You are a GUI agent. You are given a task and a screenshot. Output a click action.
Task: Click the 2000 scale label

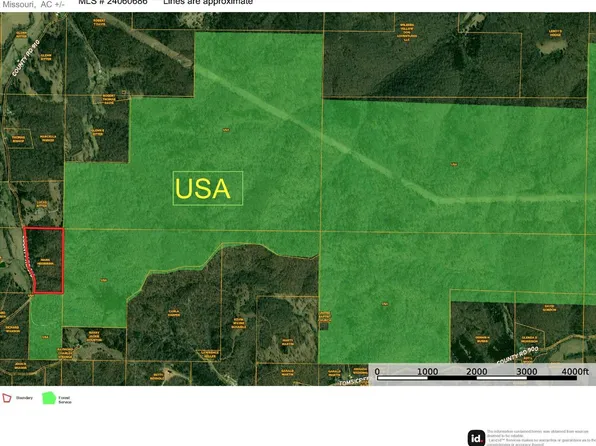[477, 371]
